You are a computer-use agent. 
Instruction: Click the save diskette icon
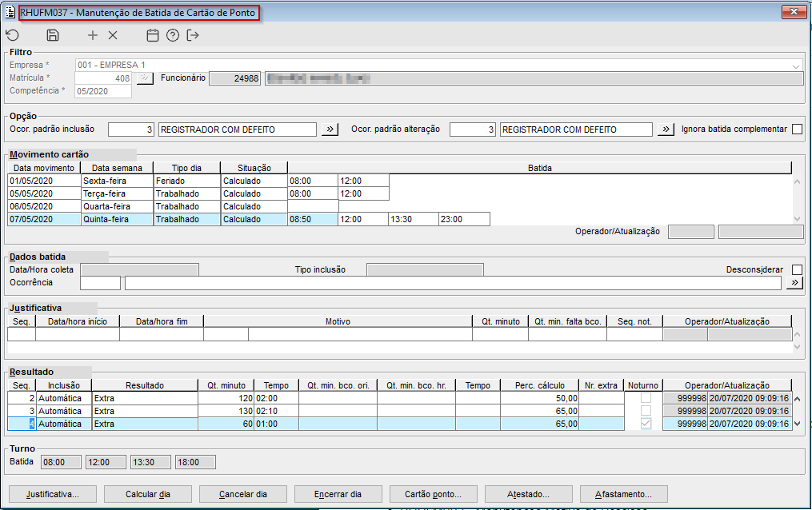point(53,35)
